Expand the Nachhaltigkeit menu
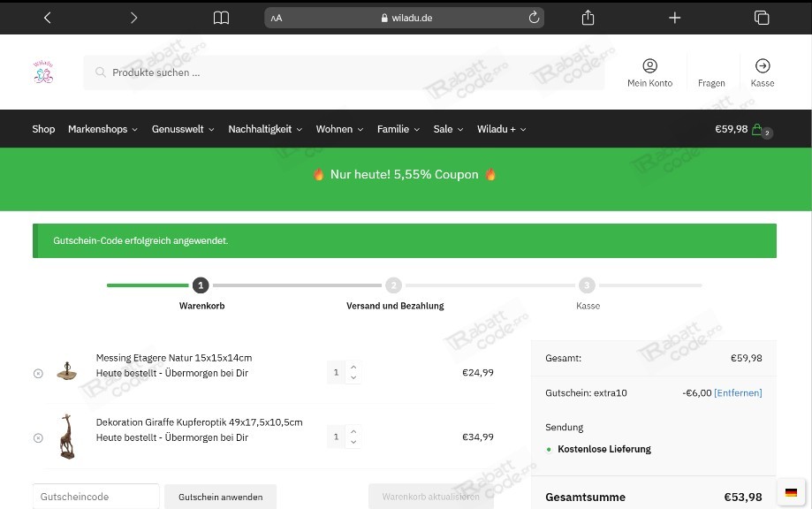The height and width of the screenshot is (509, 812). tap(265, 129)
